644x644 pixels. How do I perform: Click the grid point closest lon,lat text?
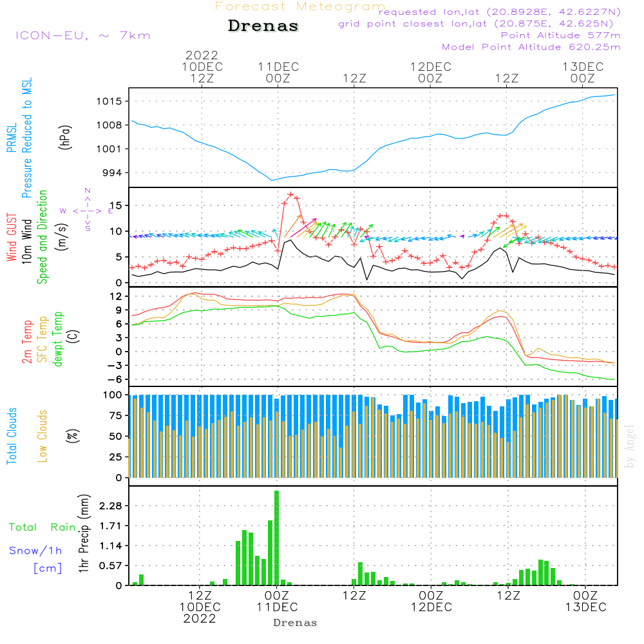[x=476, y=24]
